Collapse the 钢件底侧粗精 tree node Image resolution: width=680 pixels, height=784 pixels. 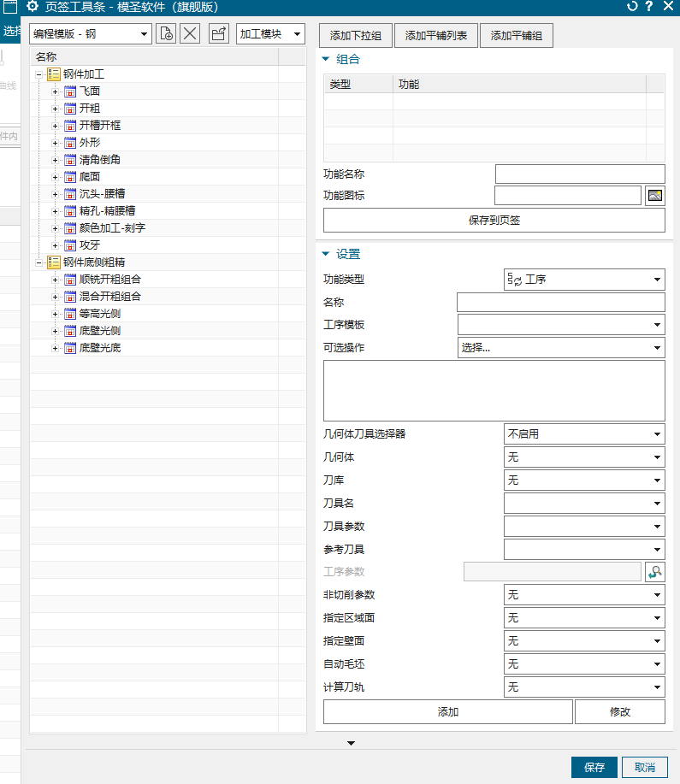[x=38, y=263]
